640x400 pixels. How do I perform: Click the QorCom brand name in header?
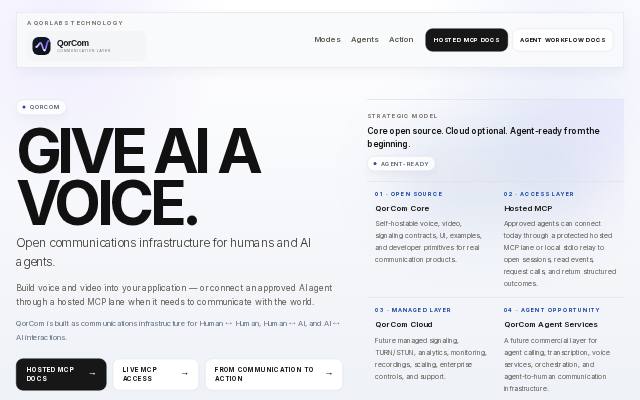73,43
